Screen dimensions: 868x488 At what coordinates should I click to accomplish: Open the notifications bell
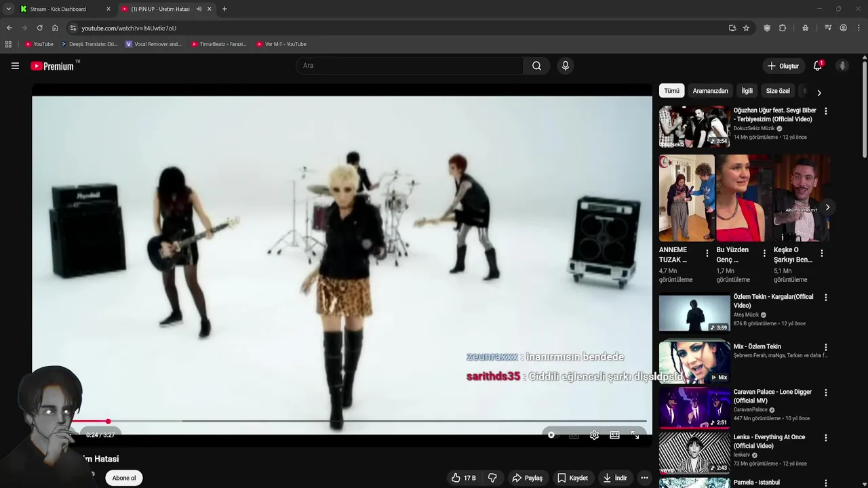[x=818, y=66]
